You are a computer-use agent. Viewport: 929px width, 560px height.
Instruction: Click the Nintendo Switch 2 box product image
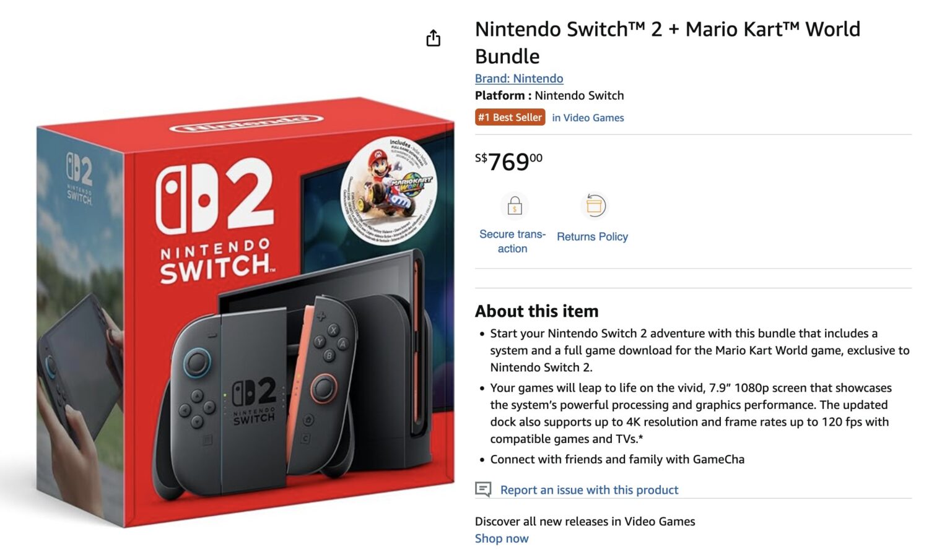coord(245,312)
